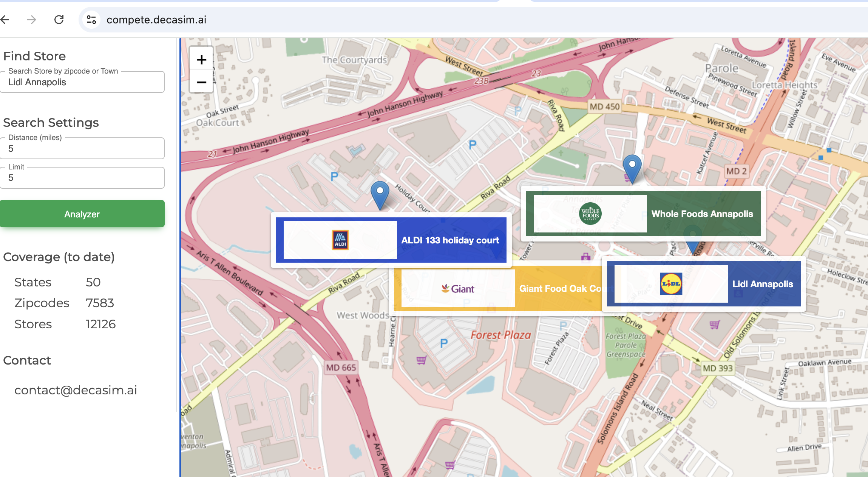Click blue map pin above ALDI card
Viewport: 868px width, 477px height.
[x=380, y=194]
